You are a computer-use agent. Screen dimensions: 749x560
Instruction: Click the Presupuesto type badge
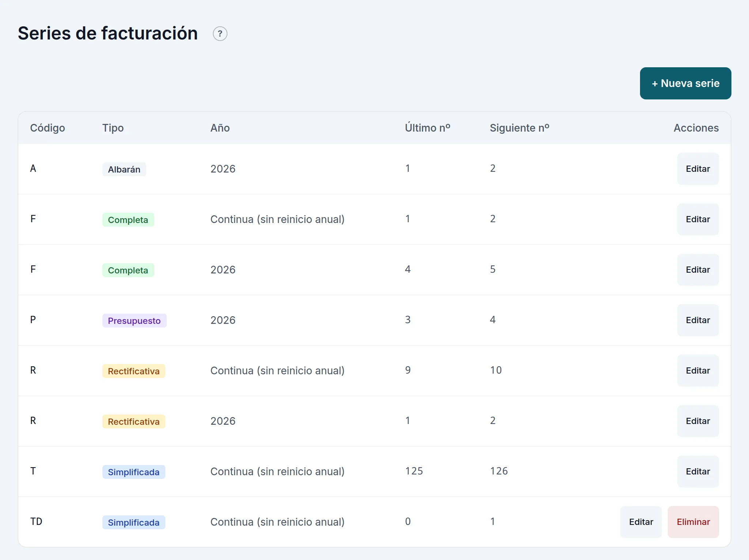[134, 321]
